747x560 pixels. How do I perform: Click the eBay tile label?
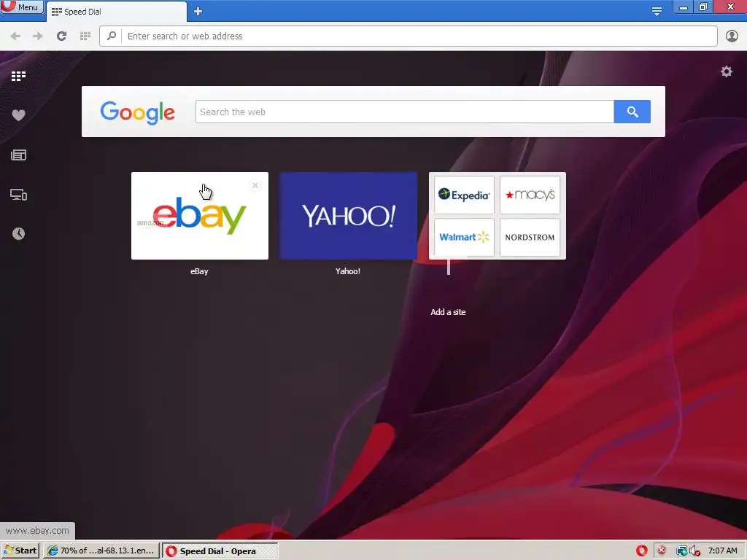click(199, 271)
